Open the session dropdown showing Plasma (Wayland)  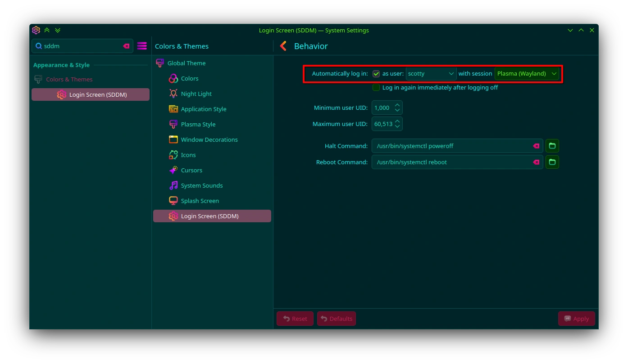(x=527, y=74)
